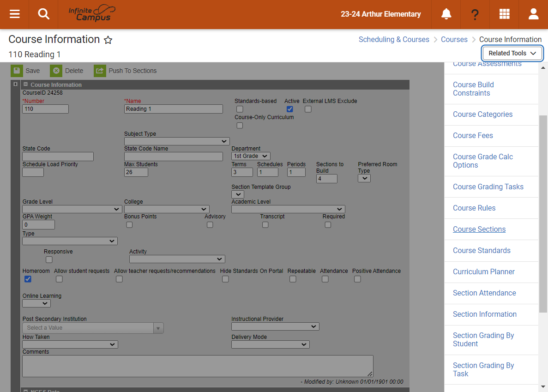The image size is (548, 392).
Task: Open Course Categories tool
Action: (x=482, y=114)
